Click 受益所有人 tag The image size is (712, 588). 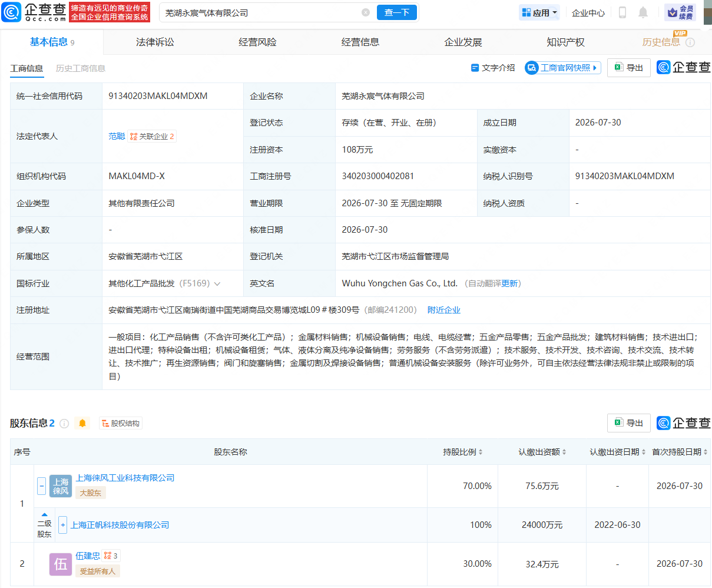tap(98, 571)
